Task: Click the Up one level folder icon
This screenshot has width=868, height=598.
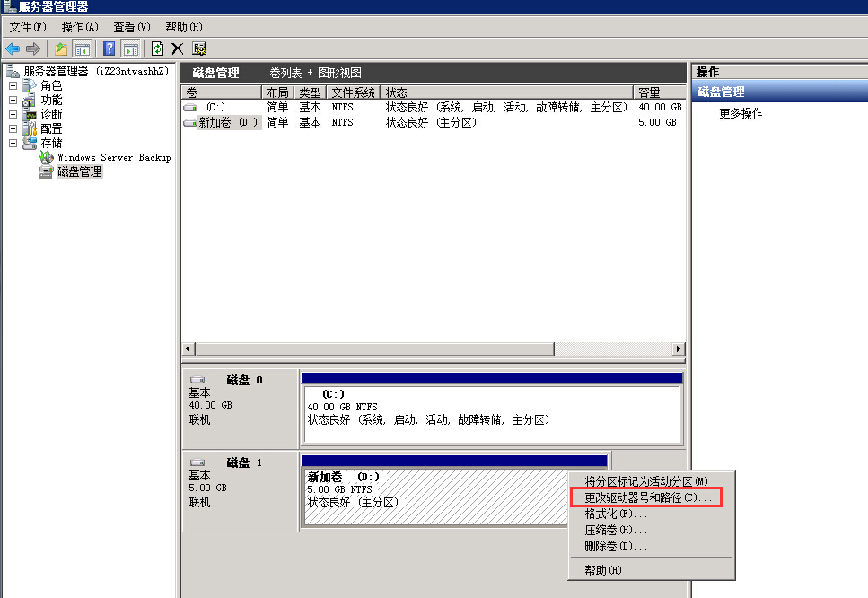Action: pyautogui.click(x=61, y=48)
